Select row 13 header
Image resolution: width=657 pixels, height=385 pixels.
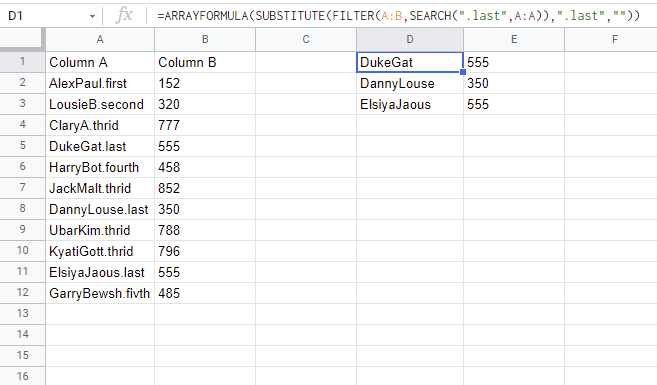23,313
